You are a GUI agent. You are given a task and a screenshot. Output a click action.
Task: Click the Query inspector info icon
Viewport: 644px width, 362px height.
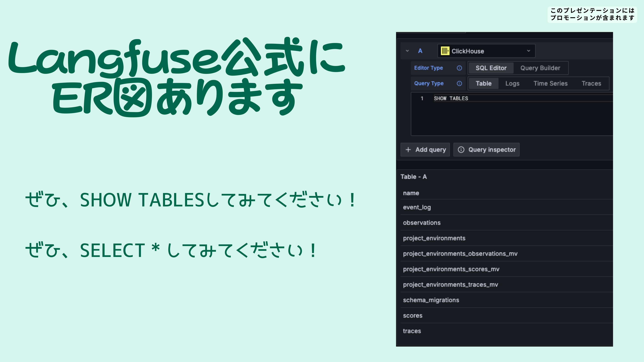[x=461, y=150]
